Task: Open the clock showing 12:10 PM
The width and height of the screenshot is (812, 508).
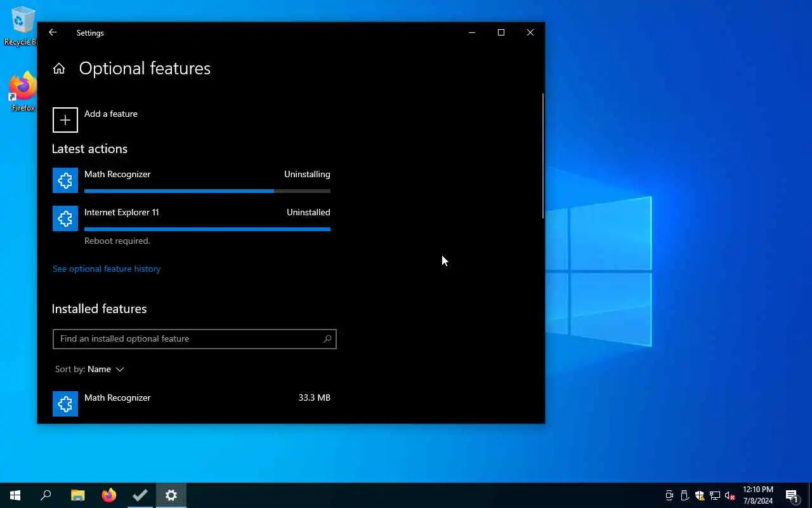Action: (x=758, y=495)
